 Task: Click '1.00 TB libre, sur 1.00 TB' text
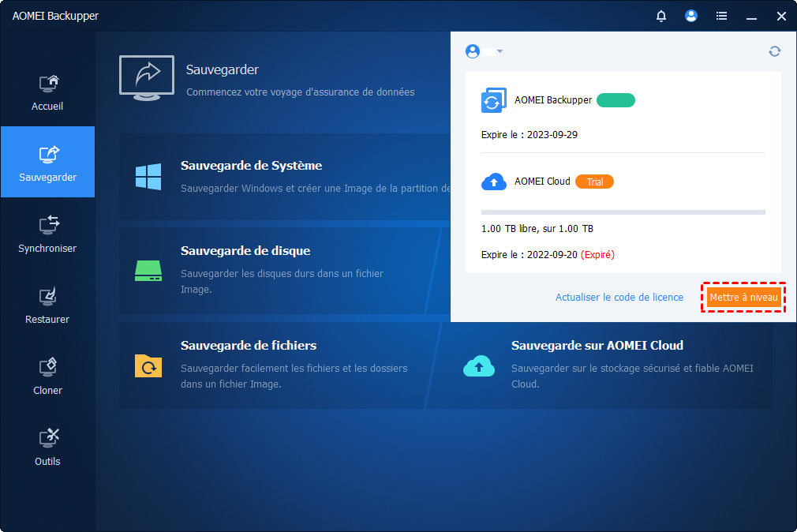click(x=537, y=229)
